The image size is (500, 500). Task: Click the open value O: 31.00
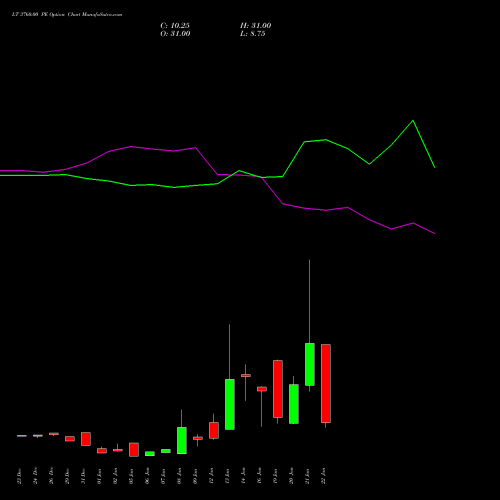pos(175,34)
